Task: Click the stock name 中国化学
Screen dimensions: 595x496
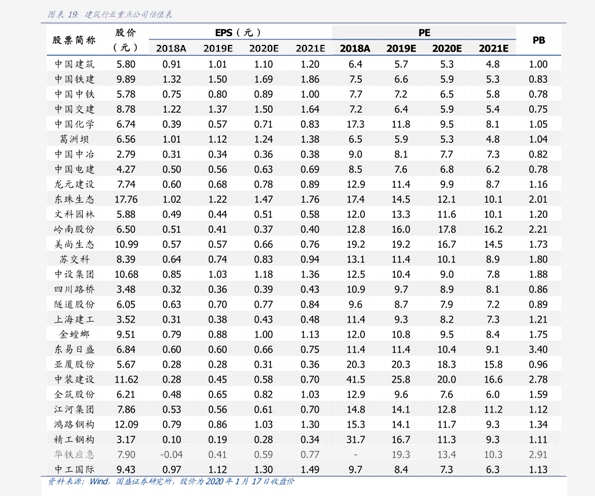Action: 74,124
